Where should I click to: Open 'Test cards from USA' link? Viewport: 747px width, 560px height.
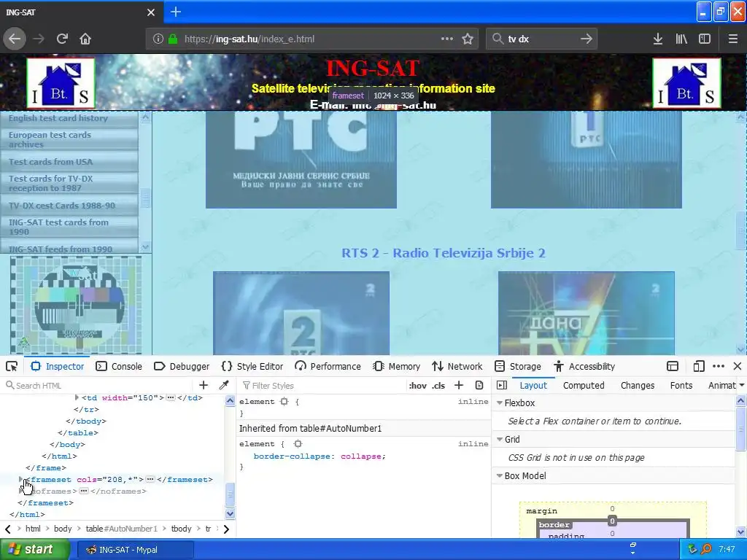pyautogui.click(x=50, y=162)
